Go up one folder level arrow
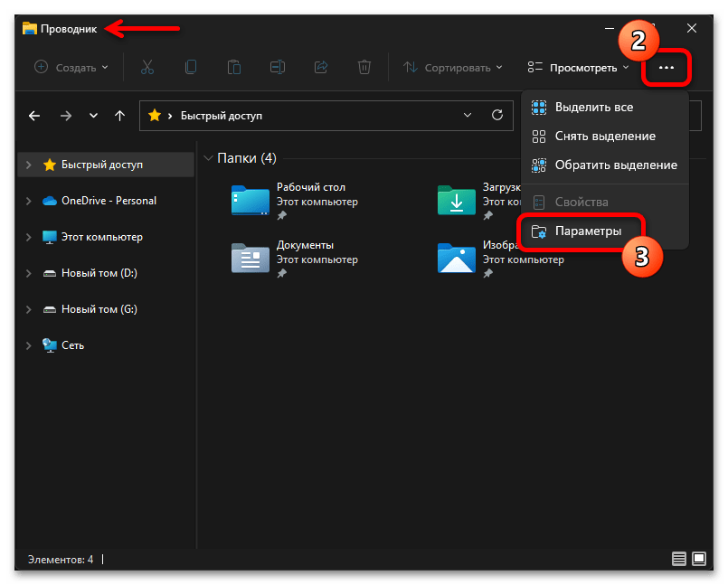This screenshot has width=728, height=585. 119,116
